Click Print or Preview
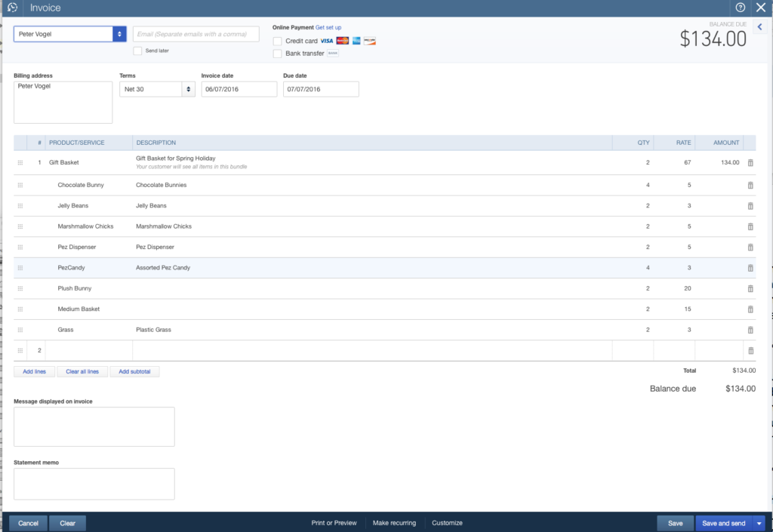Image resolution: width=773 pixels, height=532 pixels. click(334, 523)
